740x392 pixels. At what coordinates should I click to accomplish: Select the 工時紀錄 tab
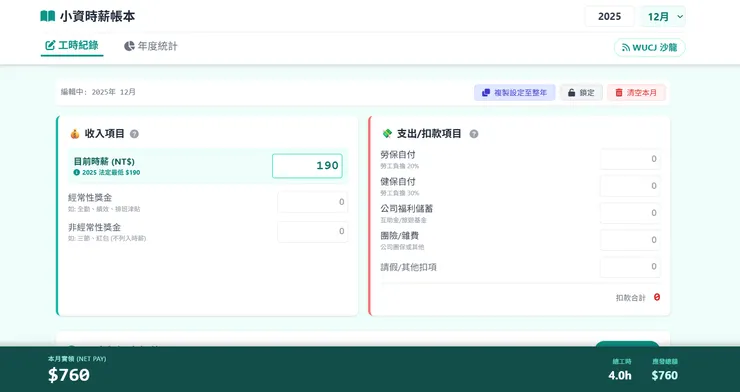pyautogui.click(x=72, y=46)
